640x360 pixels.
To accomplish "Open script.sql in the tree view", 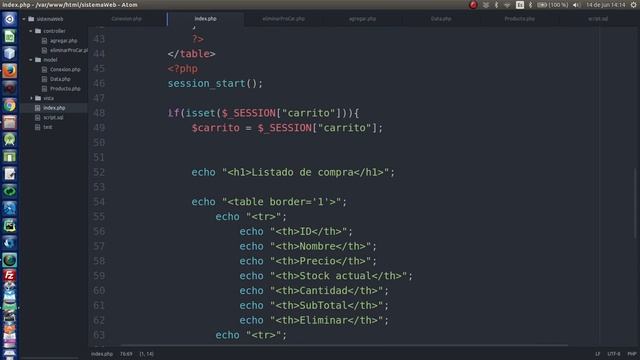I will [x=53, y=118].
